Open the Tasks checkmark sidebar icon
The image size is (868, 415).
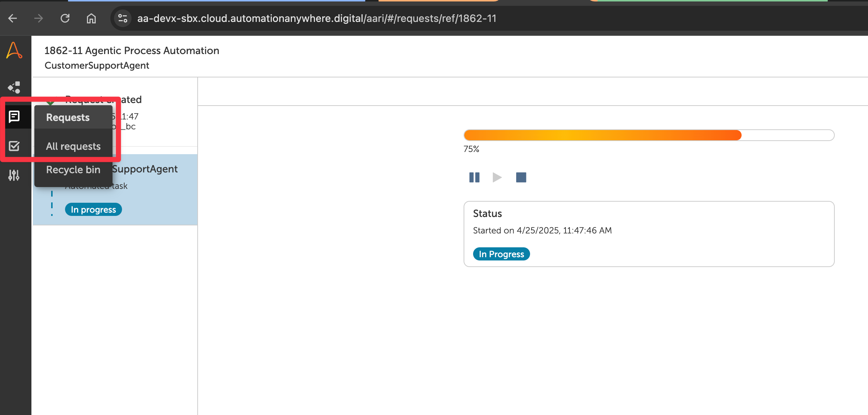click(14, 146)
